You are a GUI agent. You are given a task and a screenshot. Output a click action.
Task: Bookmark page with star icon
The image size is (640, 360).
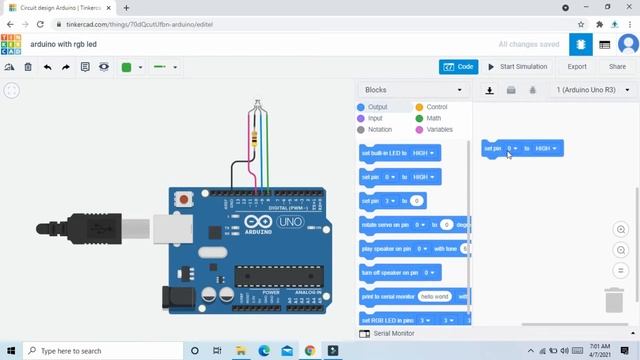[581, 24]
